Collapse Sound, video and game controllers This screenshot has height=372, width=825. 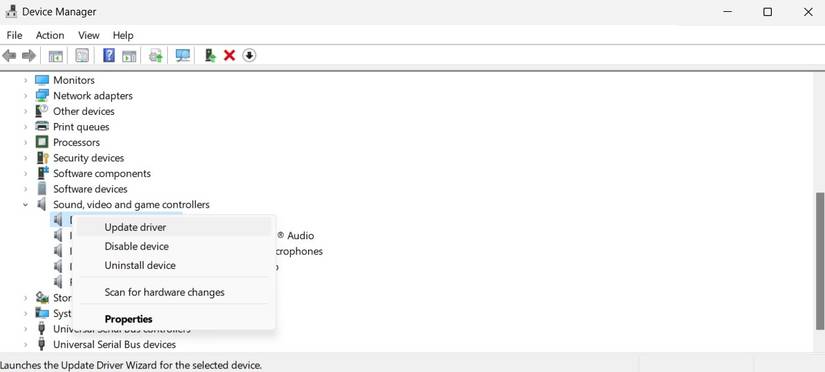[x=25, y=205]
